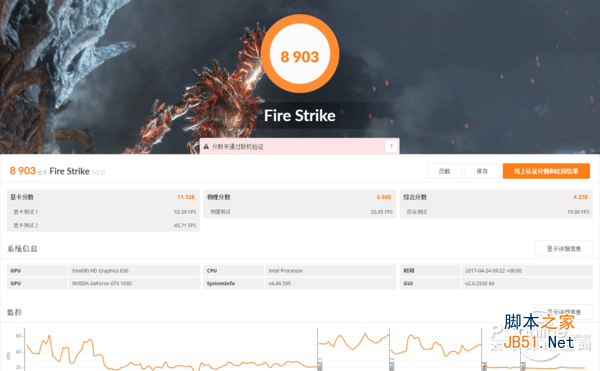Select the Intel Processor CPU cell

point(330,270)
